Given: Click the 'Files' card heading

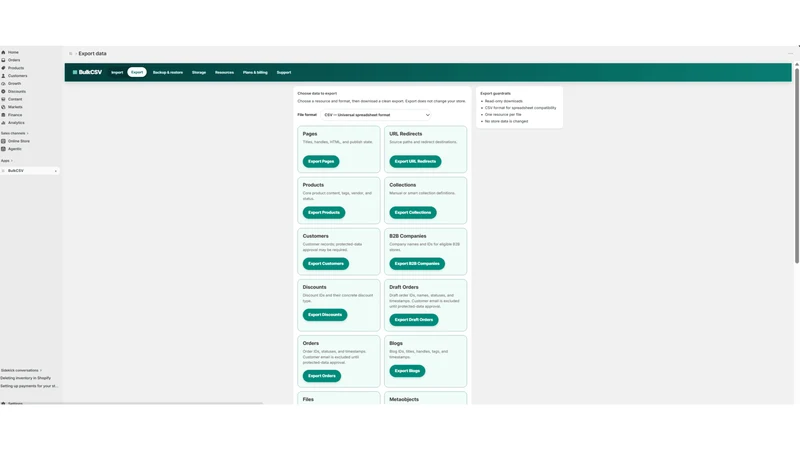Looking at the screenshot, I should point(308,399).
